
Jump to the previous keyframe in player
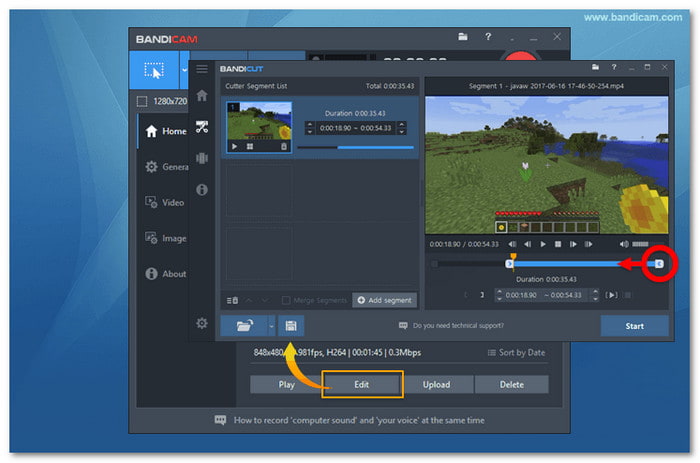(512, 244)
